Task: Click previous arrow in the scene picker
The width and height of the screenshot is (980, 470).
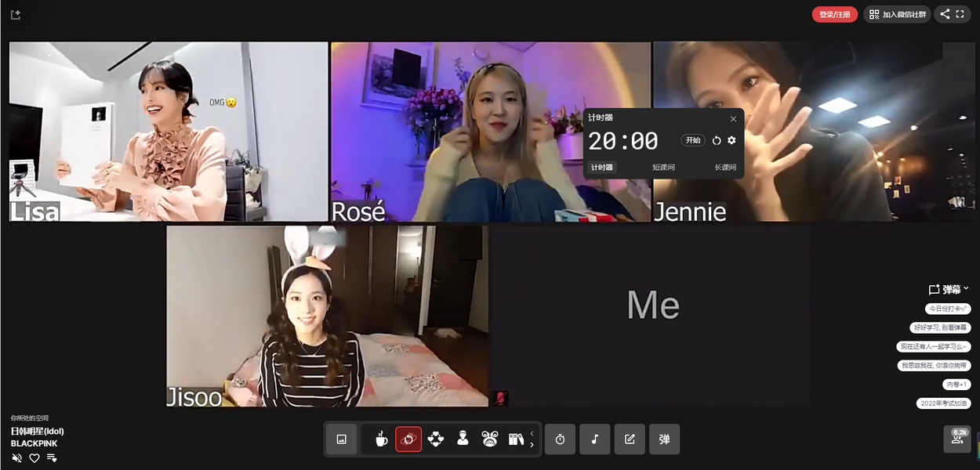Action: pyautogui.click(x=532, y=433)
